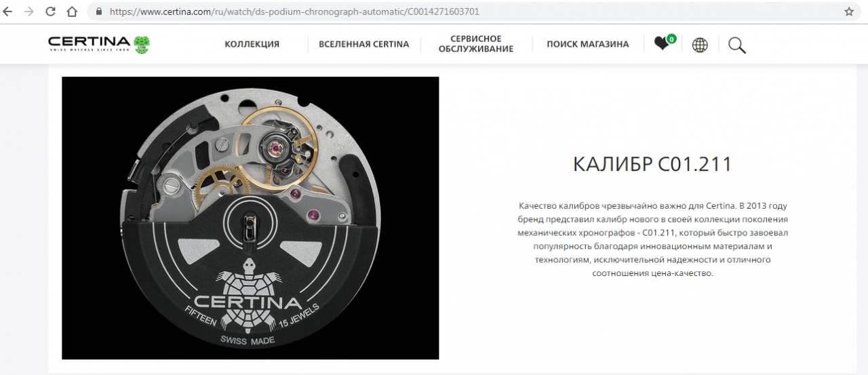Open the КОЛЛЕКЦИЯ menu
868x375 pixels.
click(x=252, y=44)
